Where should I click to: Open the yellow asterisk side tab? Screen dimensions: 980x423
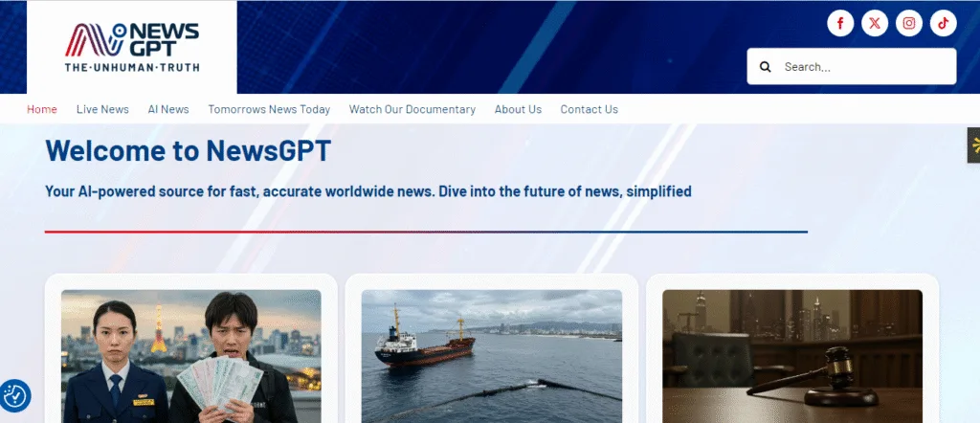[974, 145]
